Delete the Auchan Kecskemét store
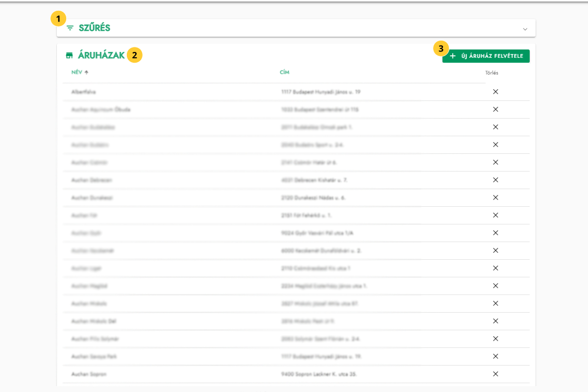588x392 pixels. click(x=495, y=250)
